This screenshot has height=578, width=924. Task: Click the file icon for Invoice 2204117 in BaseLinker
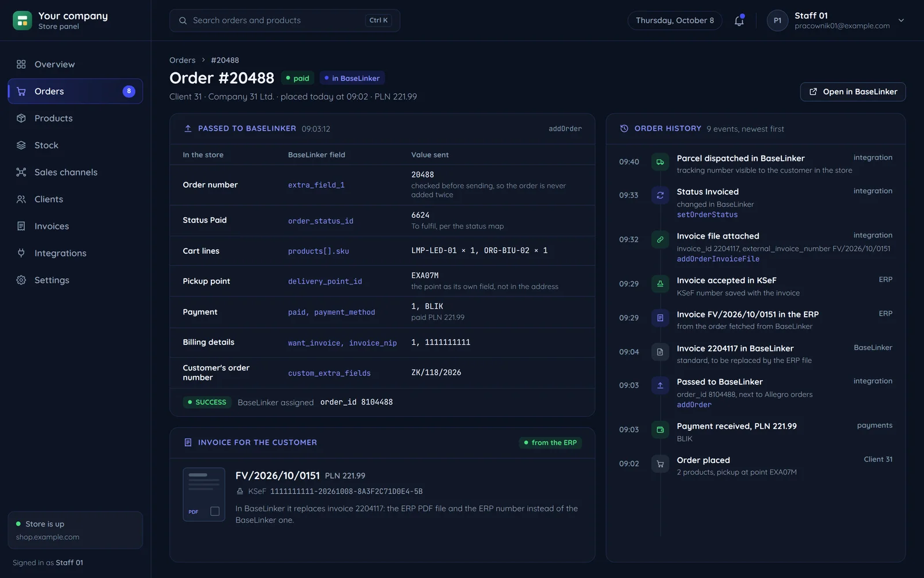(660, 351)
